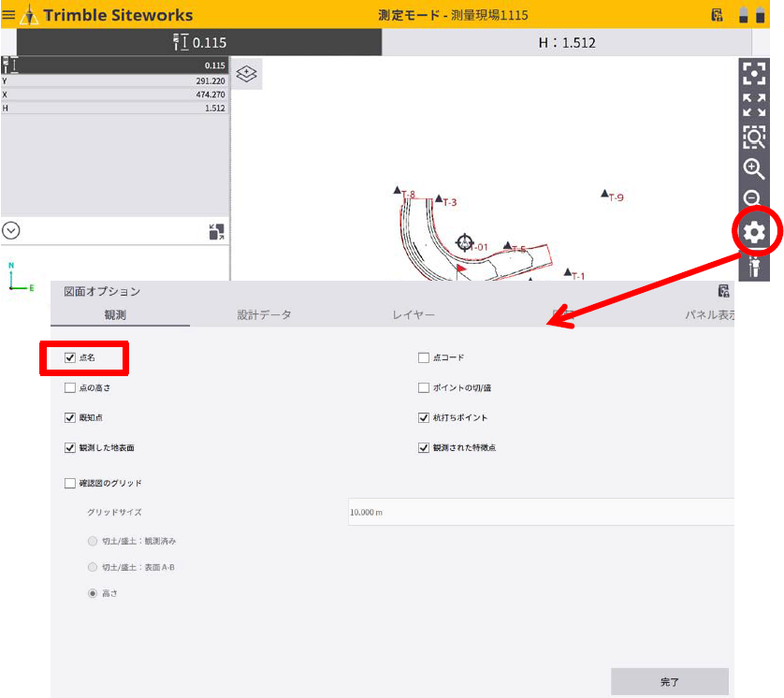The height and width of the screenshot is (698, 784).
Task: Click the zoom out magnifier icon
Action: pyautogui.click(x=752, y=198)
